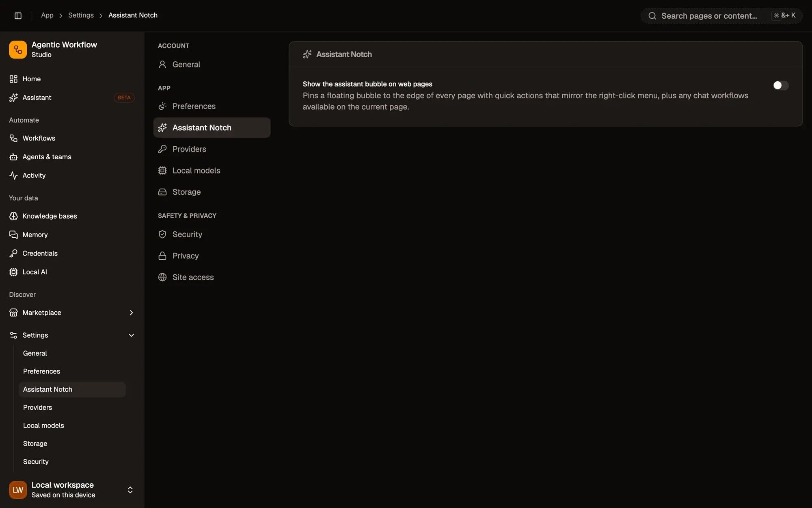Click the Activity pulse icon

[13, 176]
